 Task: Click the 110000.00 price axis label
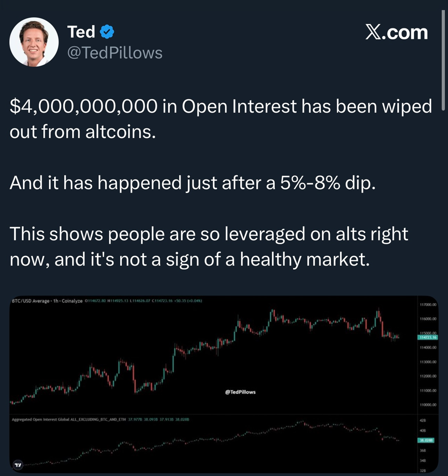pyautogui.click(x=427, y=405)
